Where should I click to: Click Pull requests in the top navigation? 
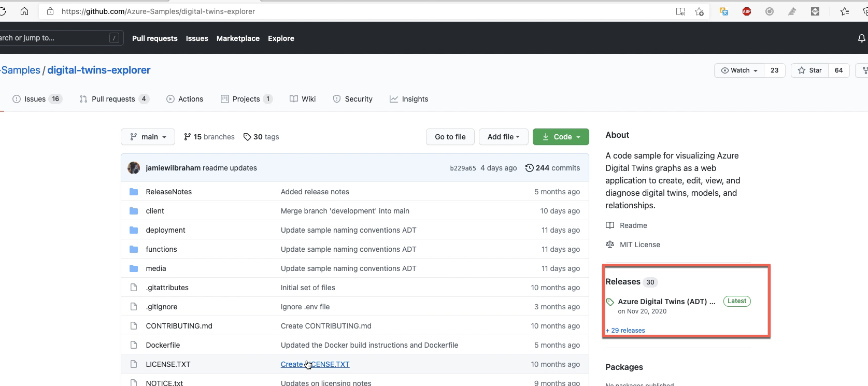(x=155, y=38)
